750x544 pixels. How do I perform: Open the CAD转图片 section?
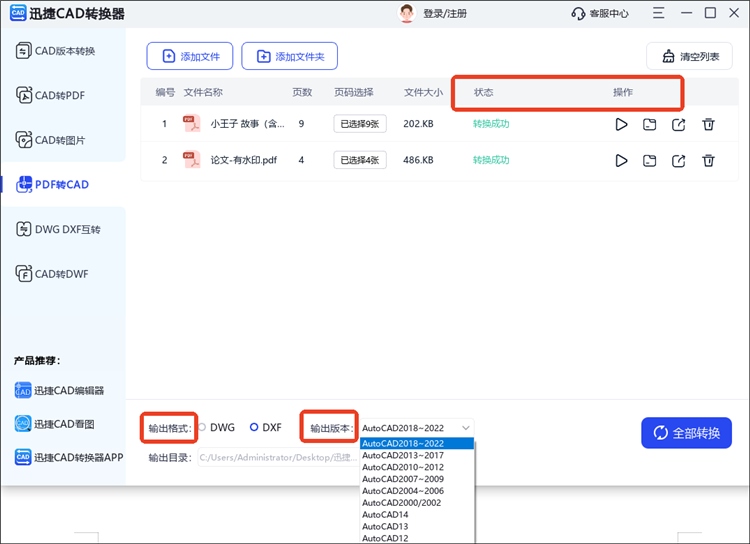51,140
